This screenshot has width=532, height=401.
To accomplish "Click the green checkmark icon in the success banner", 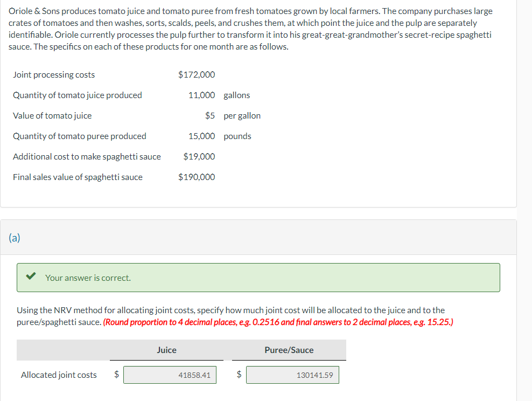I will (31, 277).
